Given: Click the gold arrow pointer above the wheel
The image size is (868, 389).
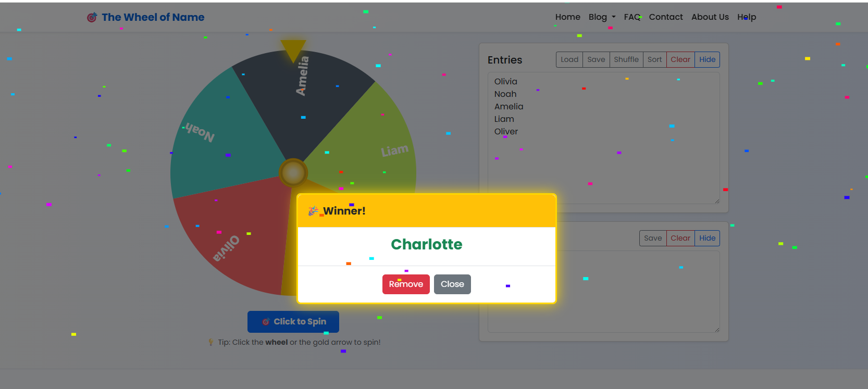Looking at the screenshot, I should click(293, 50).
